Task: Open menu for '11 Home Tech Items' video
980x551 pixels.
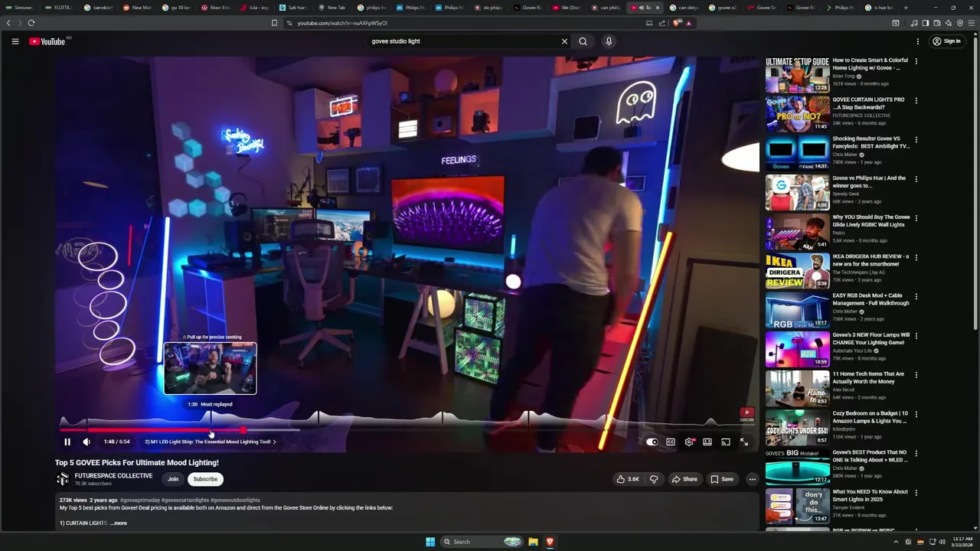Action: (916, 375)
